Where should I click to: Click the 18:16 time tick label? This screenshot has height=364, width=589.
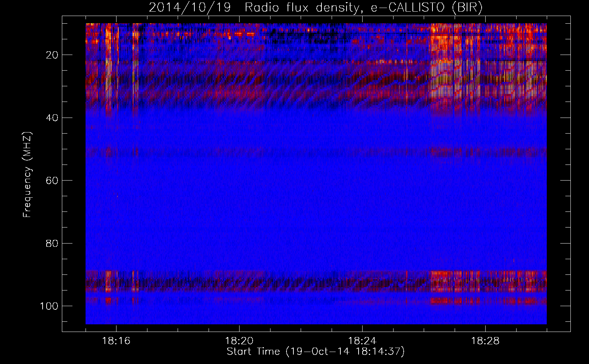pyautogui.click(x=116, y=341)
